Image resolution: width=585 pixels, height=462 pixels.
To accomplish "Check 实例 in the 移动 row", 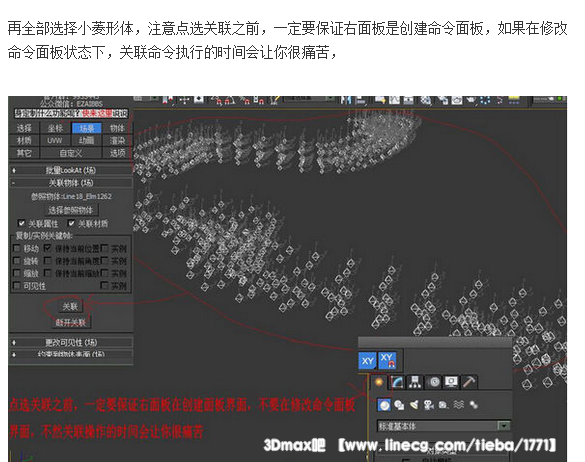I will (105, 248).
